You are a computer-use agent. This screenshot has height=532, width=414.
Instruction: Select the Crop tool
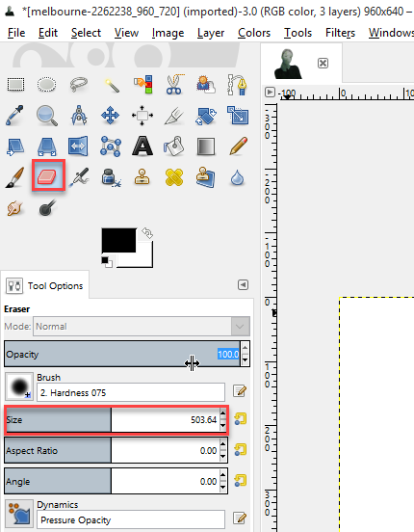[x=174, y=116]
